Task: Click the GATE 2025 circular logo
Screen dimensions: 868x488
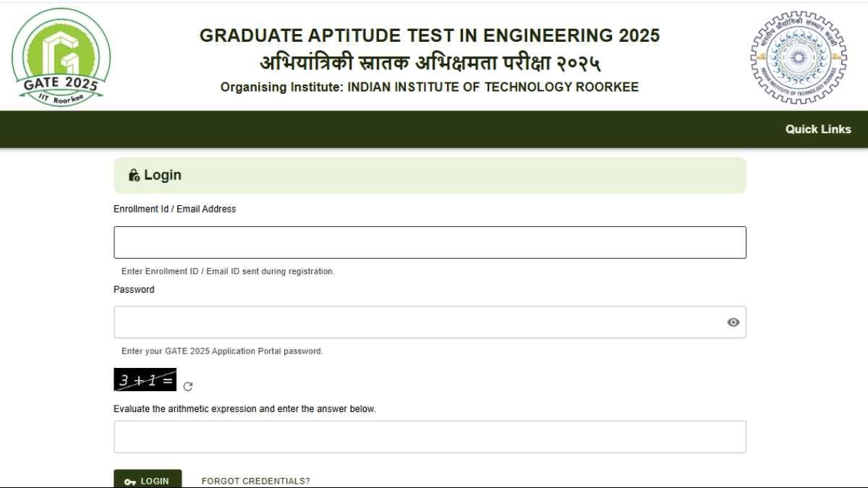Action: [x=61, y=54]
